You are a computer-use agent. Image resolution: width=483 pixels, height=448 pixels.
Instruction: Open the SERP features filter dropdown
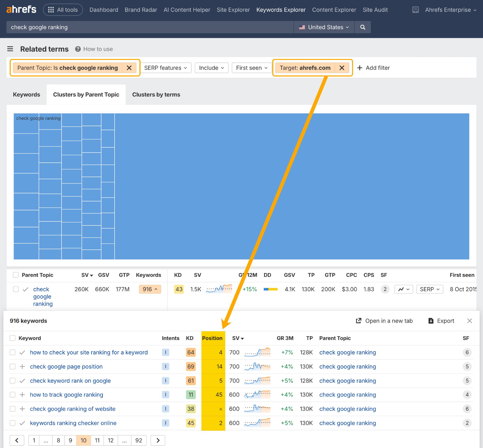click(x=166, y=68)
